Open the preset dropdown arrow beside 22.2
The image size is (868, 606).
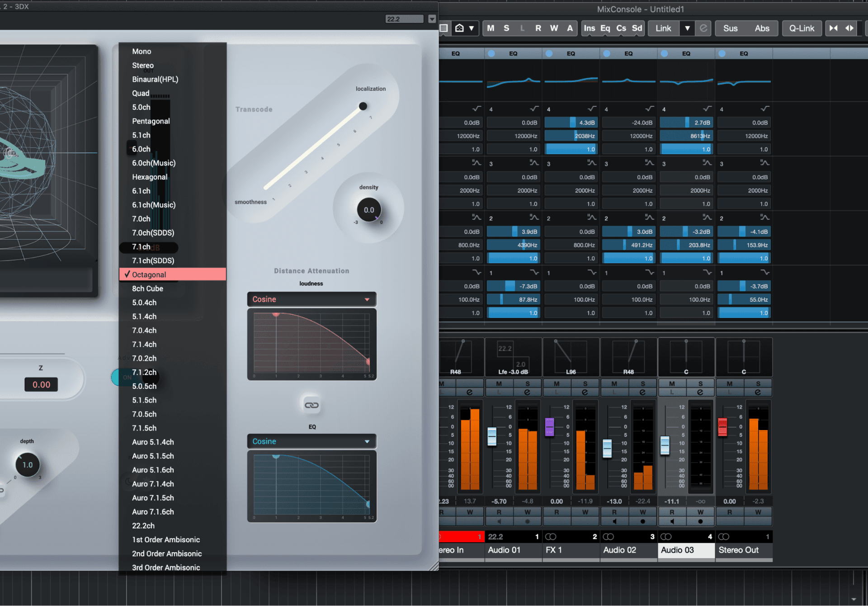click(432, 19)
